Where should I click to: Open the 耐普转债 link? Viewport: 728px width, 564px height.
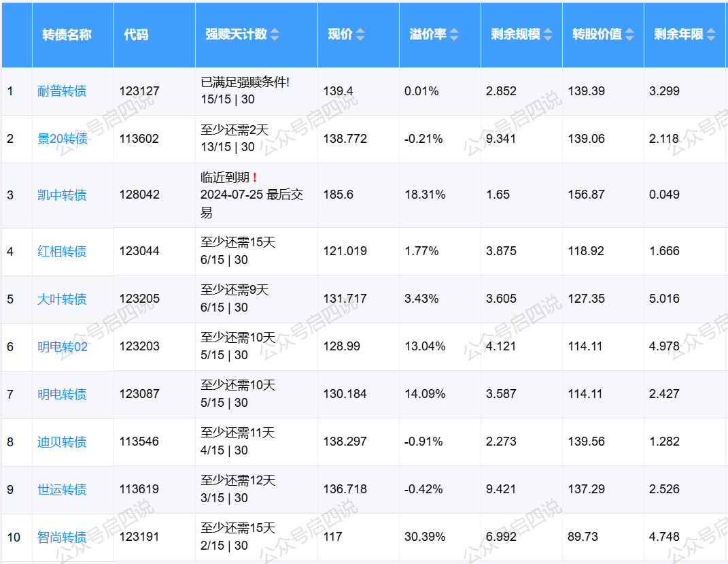(62, 91)
